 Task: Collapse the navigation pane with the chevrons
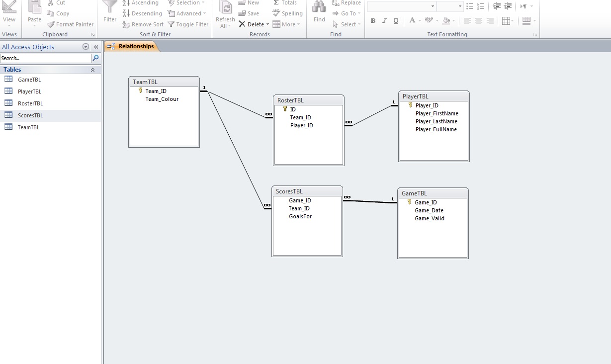[x=96, y=47]
